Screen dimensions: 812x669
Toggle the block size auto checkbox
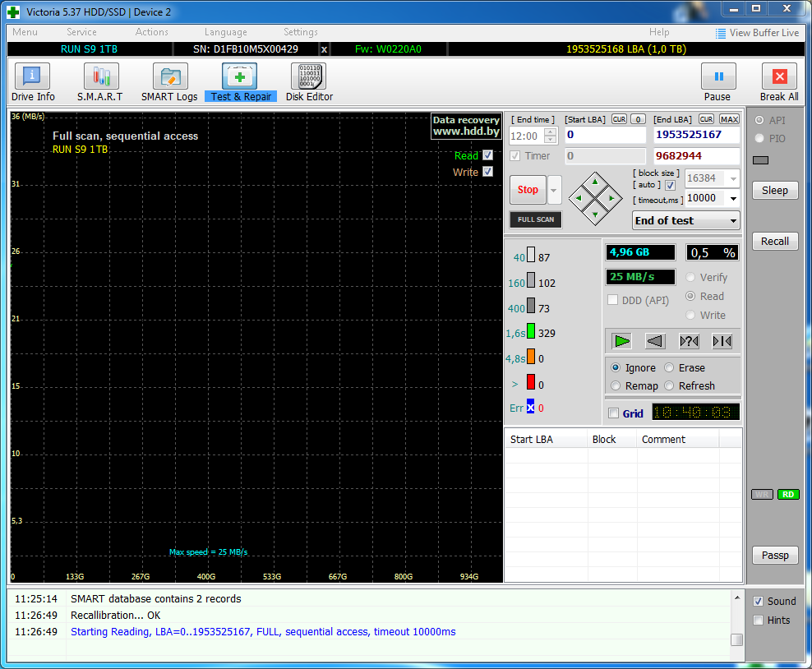coord(670,185)
